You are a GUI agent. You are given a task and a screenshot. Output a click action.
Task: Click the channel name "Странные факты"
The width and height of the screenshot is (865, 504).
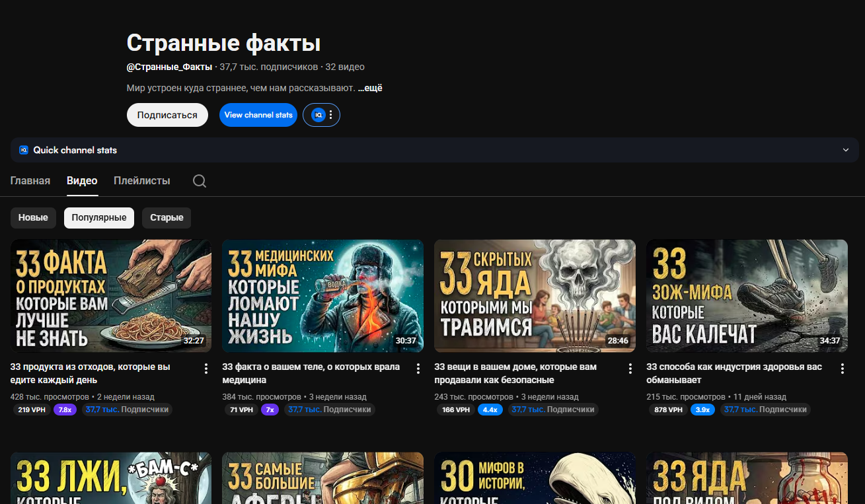point(223,43)
